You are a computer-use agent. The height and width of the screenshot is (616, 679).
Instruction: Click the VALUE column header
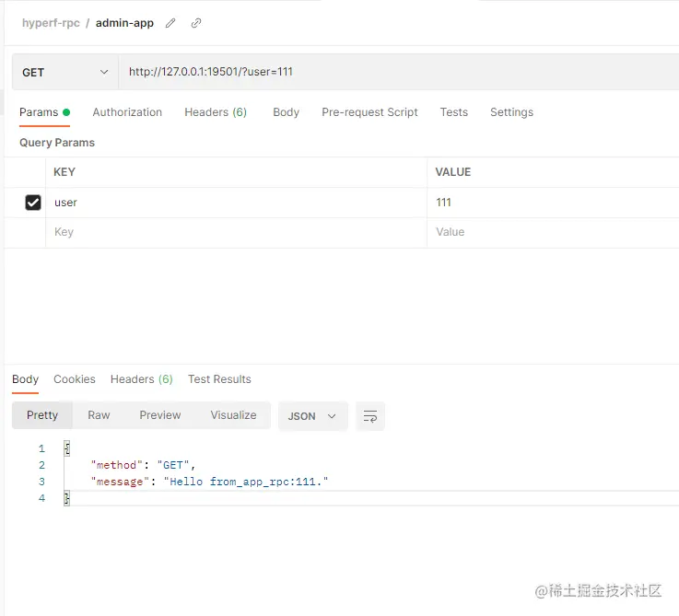coord(453,172)
